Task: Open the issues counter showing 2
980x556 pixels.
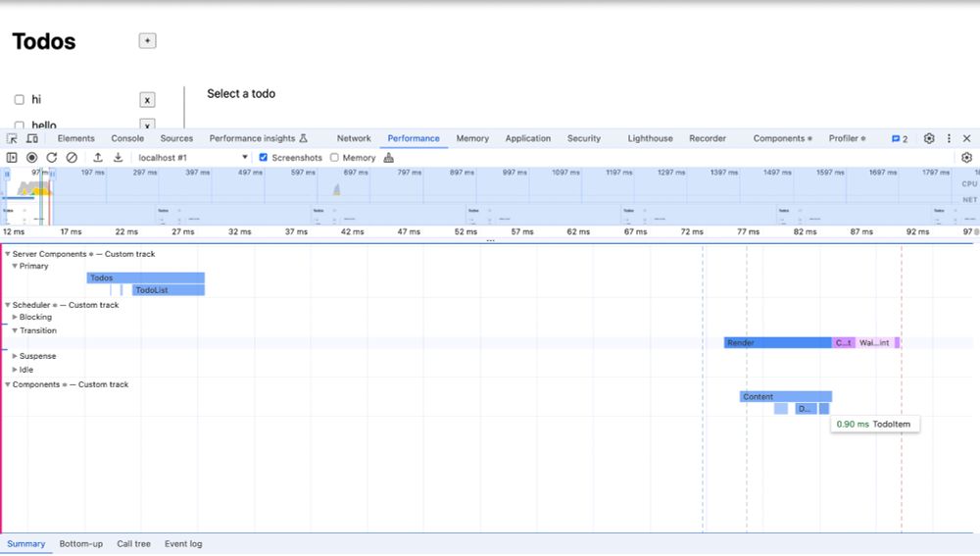Action: (900, 139)
